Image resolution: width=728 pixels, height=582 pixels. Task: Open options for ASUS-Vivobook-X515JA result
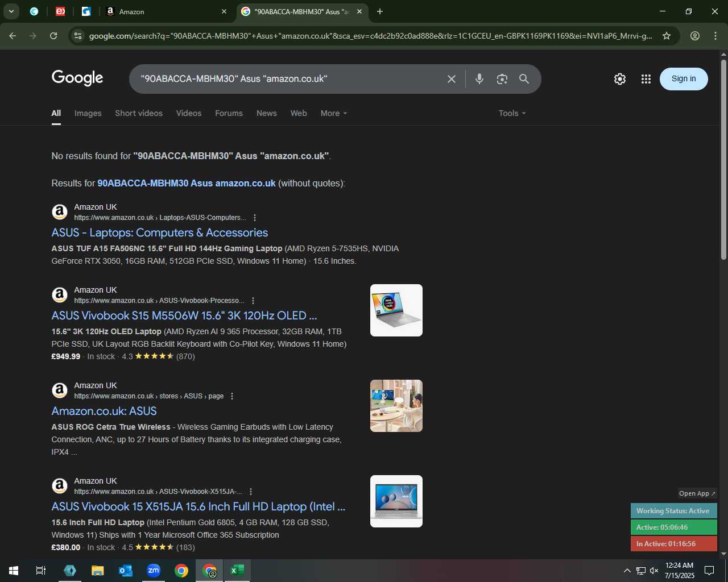click(251, 492)
